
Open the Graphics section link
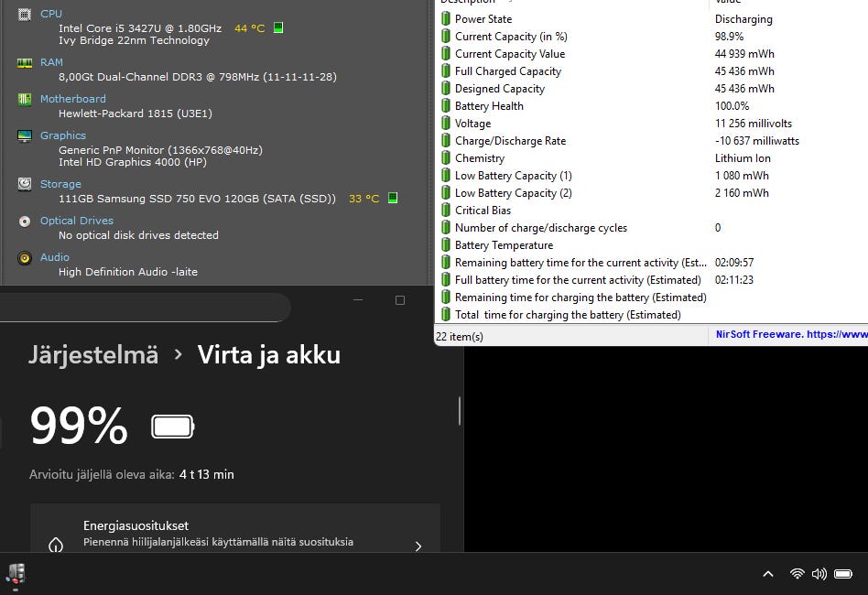pyautogui.click(x=63, y=135)
